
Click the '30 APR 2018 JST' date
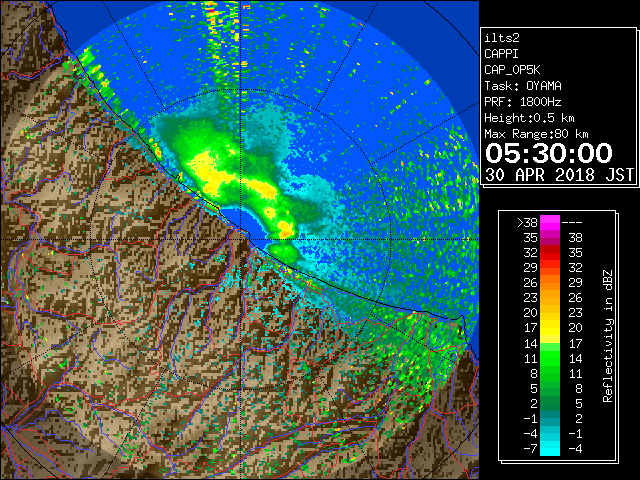pyautogui.click(x=559, y=175)
